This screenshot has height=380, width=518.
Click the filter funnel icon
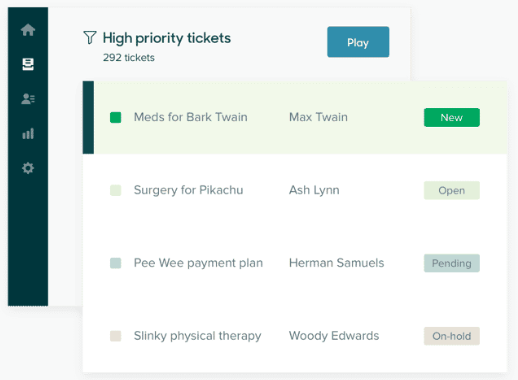[90, 38]
